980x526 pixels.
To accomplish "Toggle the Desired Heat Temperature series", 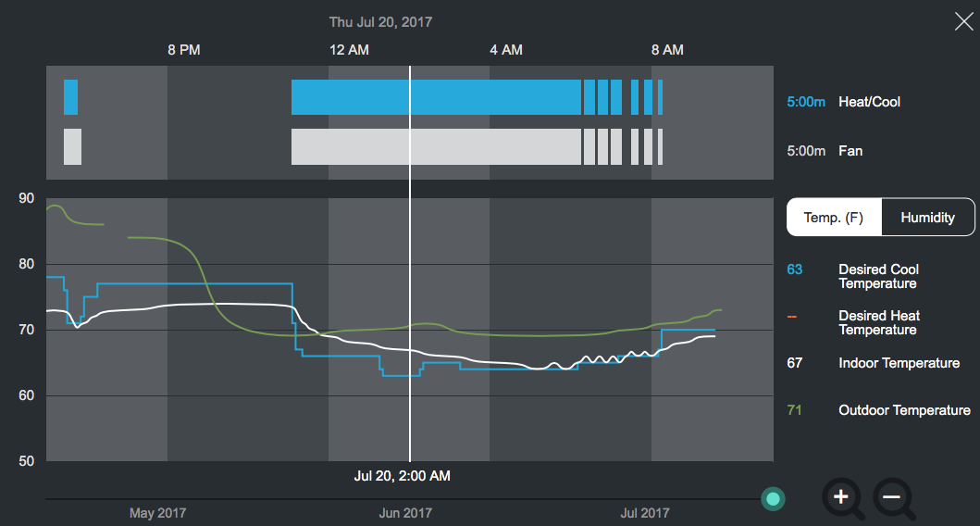I will 878,322.
